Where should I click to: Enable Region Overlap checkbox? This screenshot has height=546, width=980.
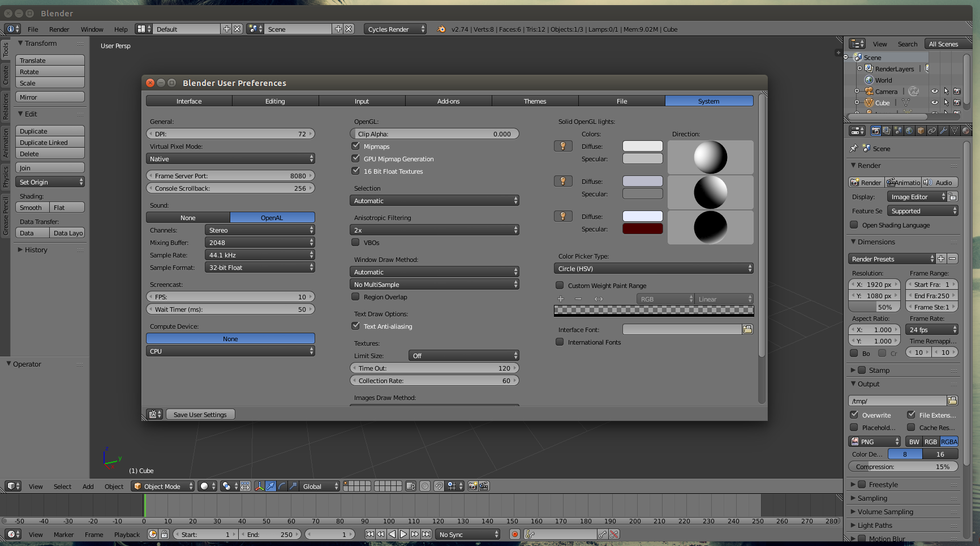click(x=355, y=296)
